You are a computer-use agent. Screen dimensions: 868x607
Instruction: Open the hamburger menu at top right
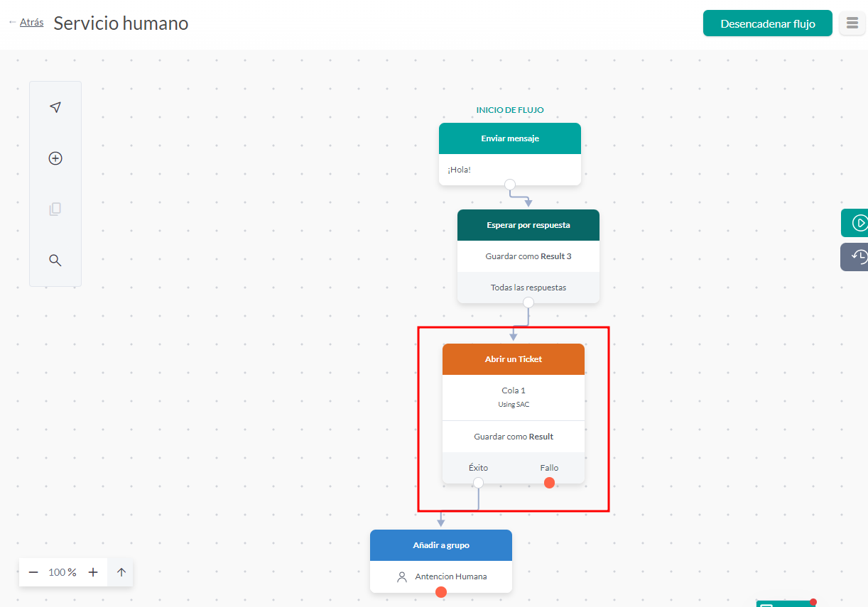(852, 23)
